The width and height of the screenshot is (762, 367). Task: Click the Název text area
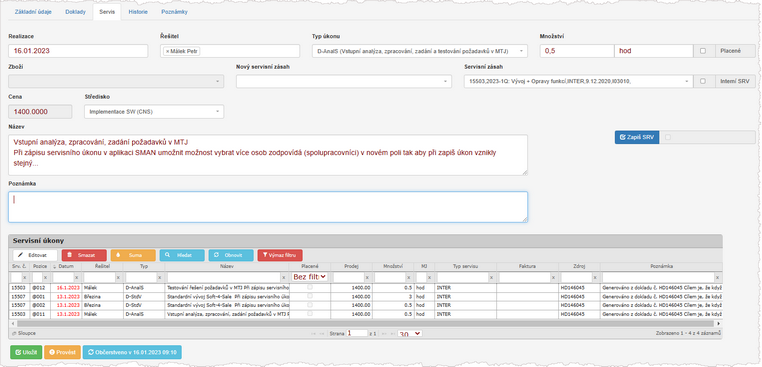(x=268, y=155)
